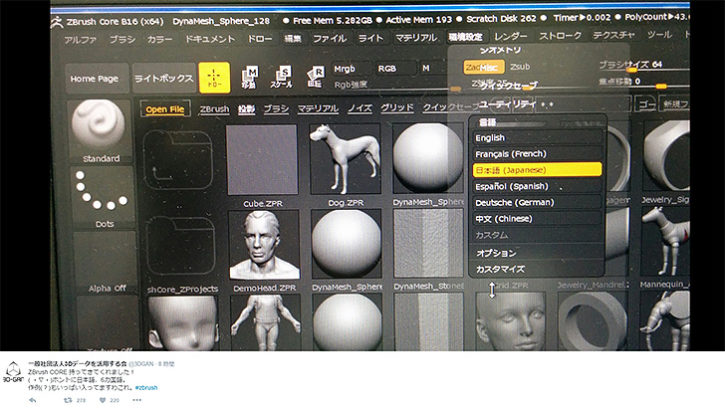Select the Draw mode icon
This screenshot has width=725, height=408.
click(214, 77)
